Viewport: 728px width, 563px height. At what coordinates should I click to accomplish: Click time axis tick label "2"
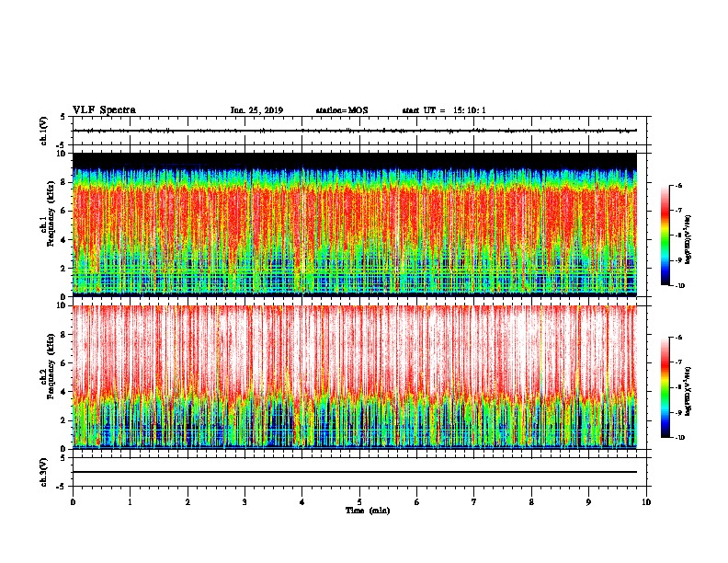coord(188,502)
